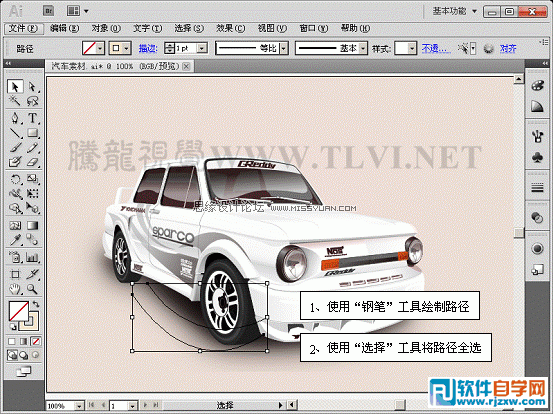This screenshot has width=553, height=414.
Task: Click the stroke weight stepper arrows
Action: click(x=170, y=48)
